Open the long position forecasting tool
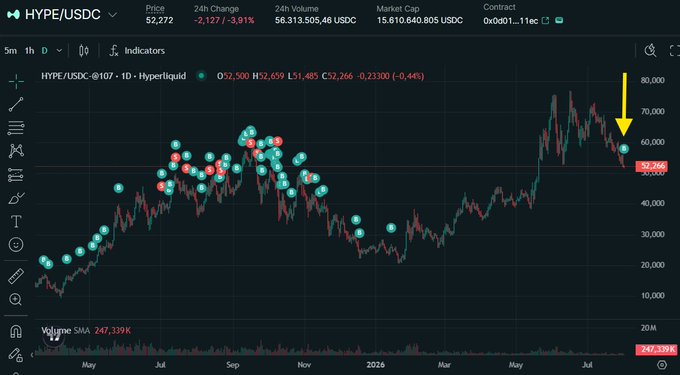680x375 pixels. pos(16,175)
